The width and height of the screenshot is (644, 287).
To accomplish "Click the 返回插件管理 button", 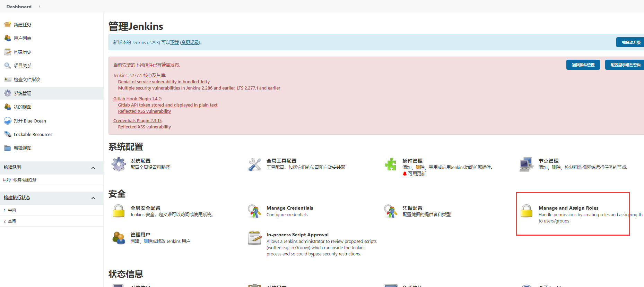I will click(583, 65).
